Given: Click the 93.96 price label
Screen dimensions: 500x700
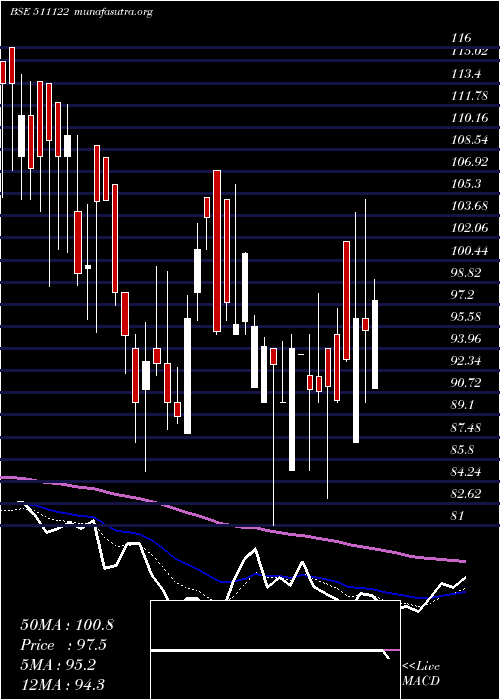Looking at the screenshot, I should 466,339.
